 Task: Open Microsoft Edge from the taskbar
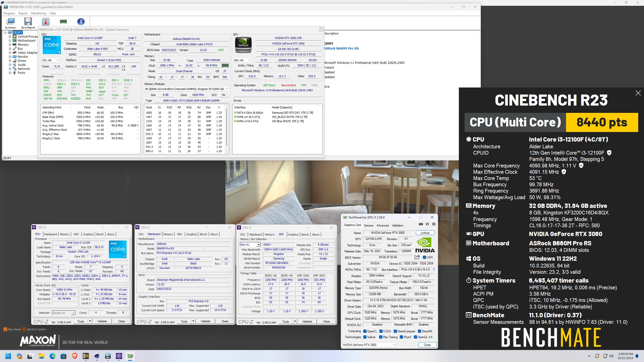click(52, 356)
